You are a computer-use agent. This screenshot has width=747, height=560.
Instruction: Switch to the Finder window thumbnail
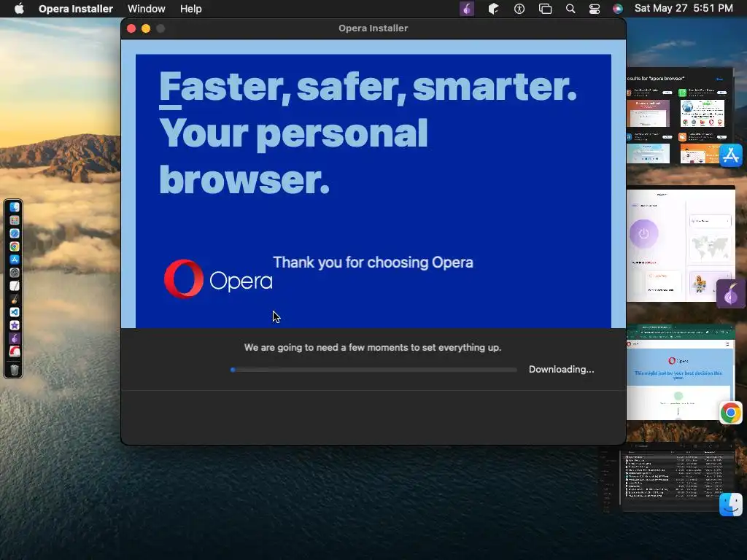coord(676,476)
